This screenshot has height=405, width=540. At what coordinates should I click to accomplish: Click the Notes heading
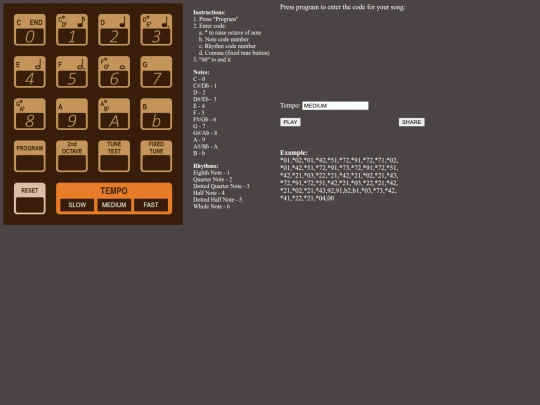[201, 72]
